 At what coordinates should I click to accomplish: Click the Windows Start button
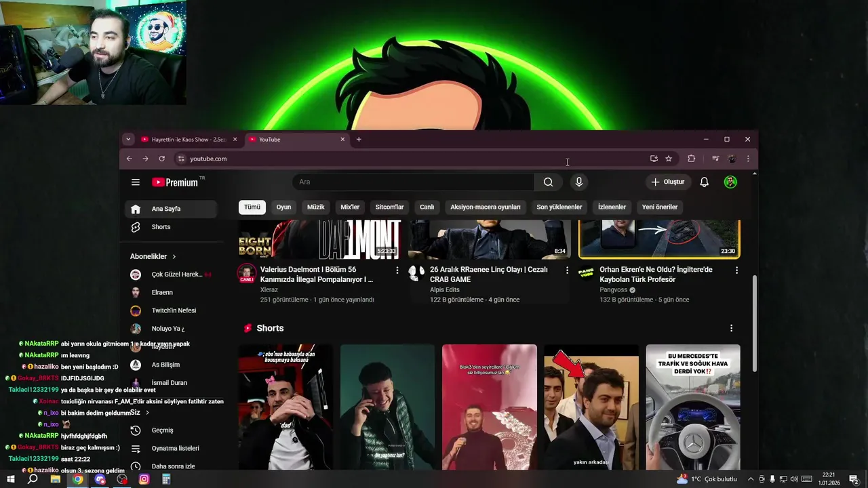point(11,479)
